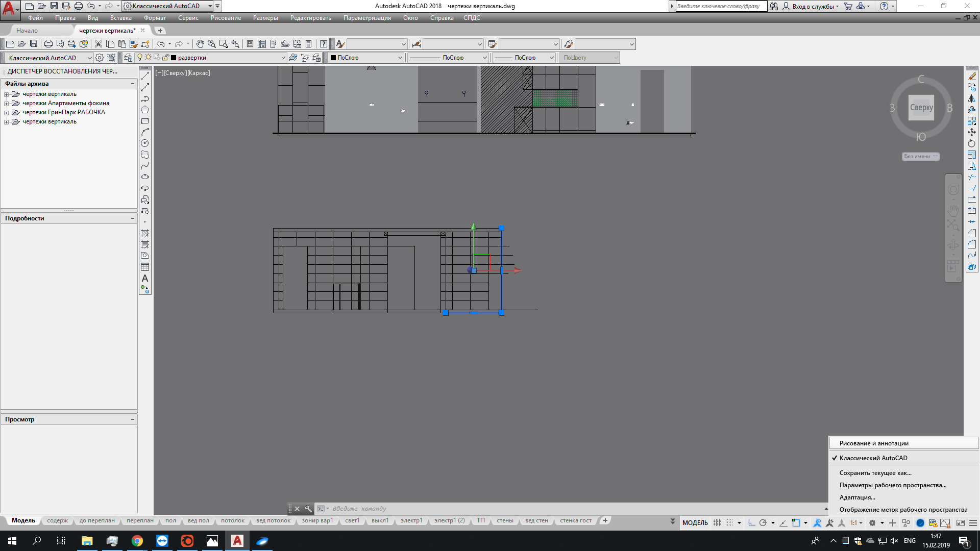Choose Рисование и аннотации workspace

click(873, 443)
